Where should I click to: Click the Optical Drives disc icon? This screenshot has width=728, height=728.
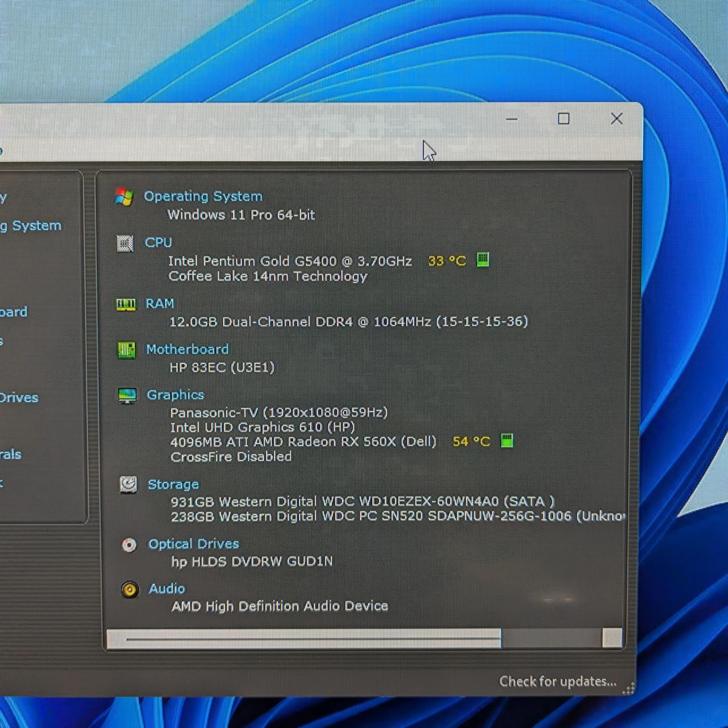pyautogui.click(x=129, y=545)
